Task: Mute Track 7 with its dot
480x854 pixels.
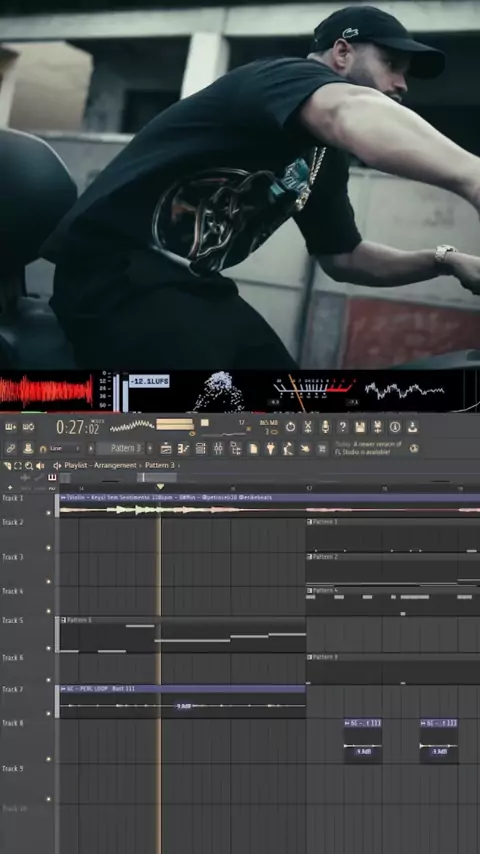Action: (x=48, y=713)
